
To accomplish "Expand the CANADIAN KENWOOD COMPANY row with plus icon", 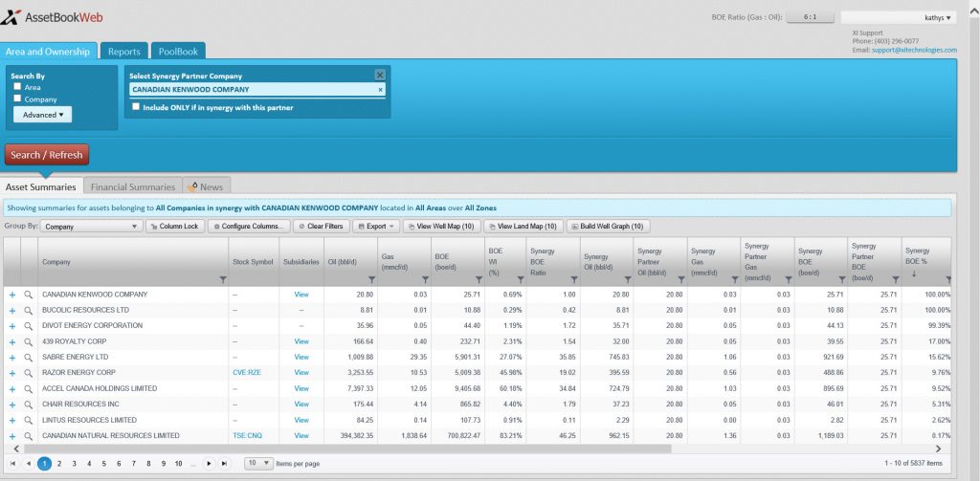I will tap(11, 295).
